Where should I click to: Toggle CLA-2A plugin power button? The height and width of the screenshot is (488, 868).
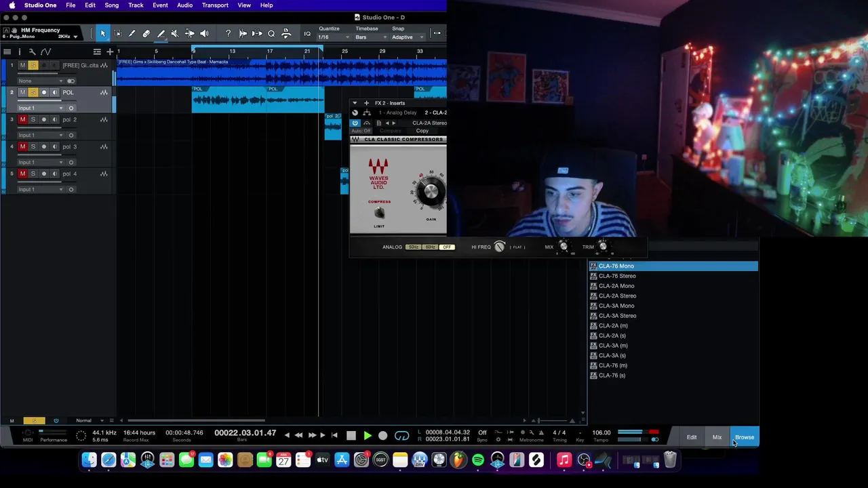click(355, 123)
